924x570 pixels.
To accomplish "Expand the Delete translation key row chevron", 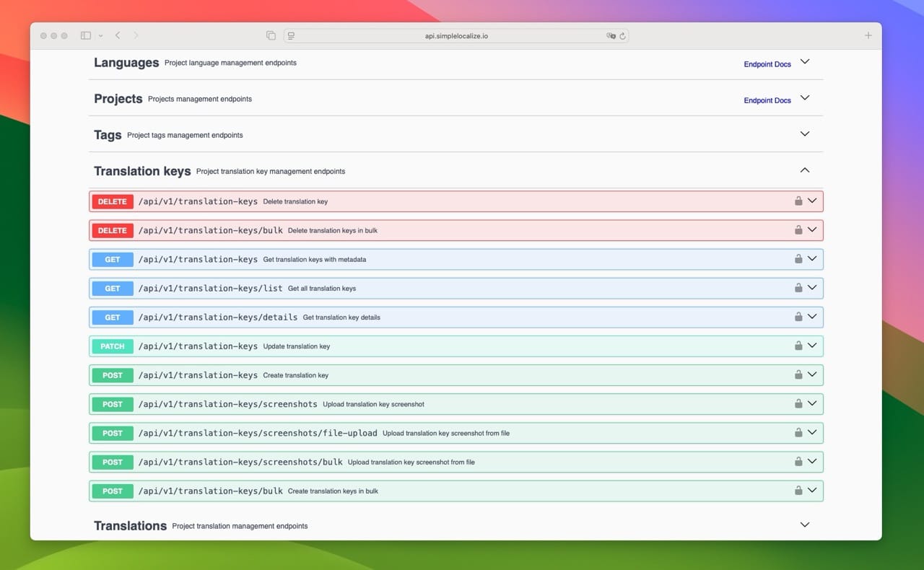I will pos(812,201).
